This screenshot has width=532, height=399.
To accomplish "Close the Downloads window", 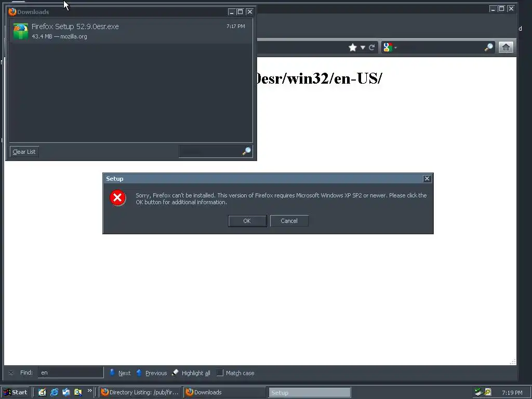I will (x=250, y=12).
